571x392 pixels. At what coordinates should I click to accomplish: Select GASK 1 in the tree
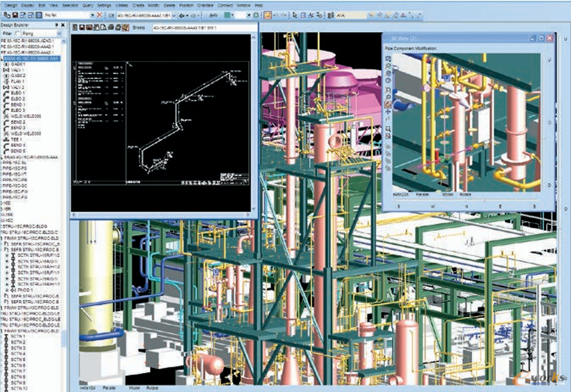coord(18,64)
